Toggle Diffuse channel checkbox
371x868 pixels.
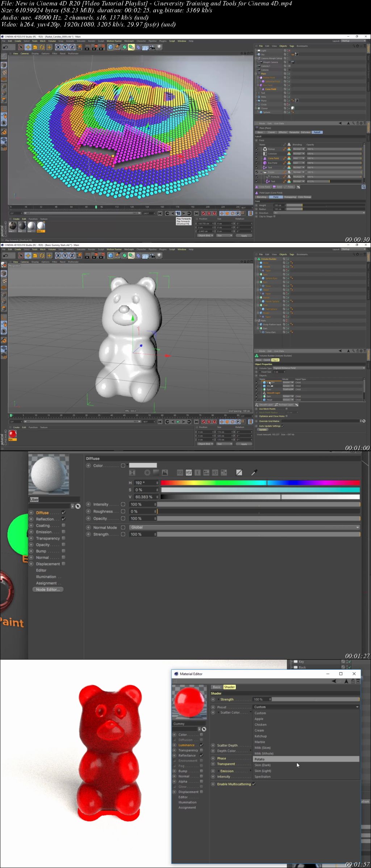click(x=63, y=512)
